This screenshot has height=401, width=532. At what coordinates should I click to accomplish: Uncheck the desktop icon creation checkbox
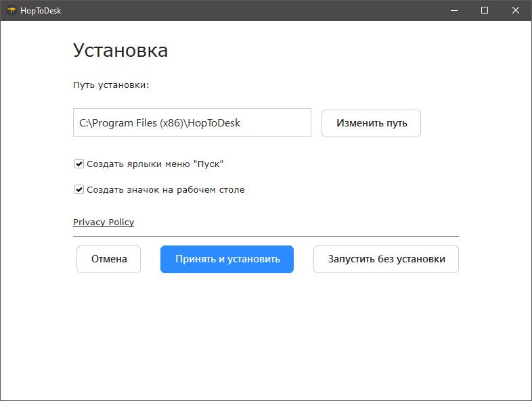tap(79, 189)
